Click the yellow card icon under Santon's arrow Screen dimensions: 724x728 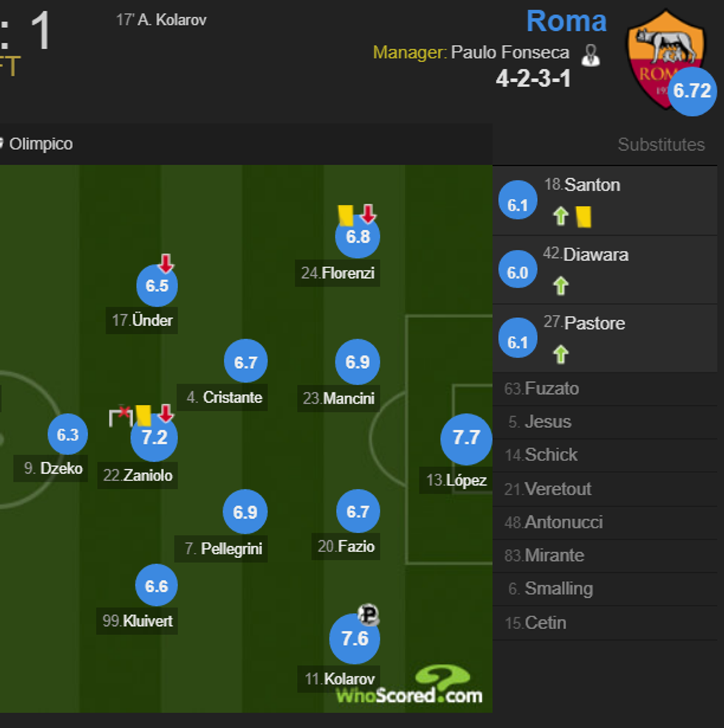(x=583, y=217)
